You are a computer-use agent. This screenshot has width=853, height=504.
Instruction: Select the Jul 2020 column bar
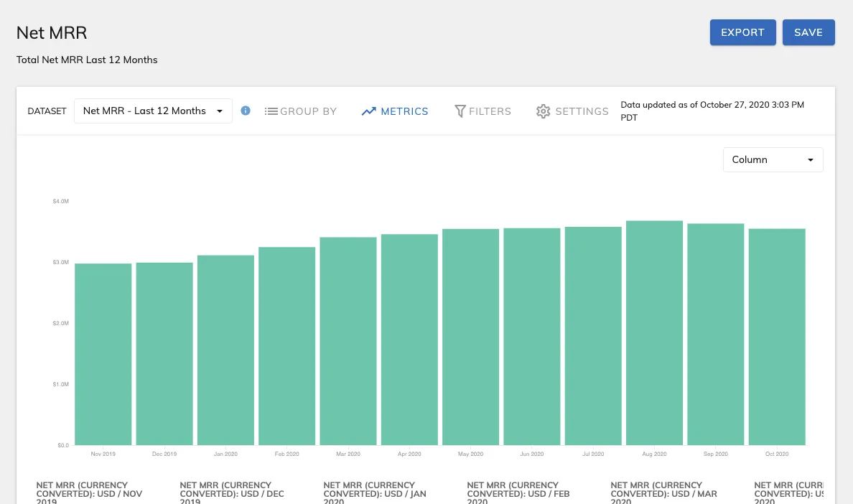click(x=593, y=336)
